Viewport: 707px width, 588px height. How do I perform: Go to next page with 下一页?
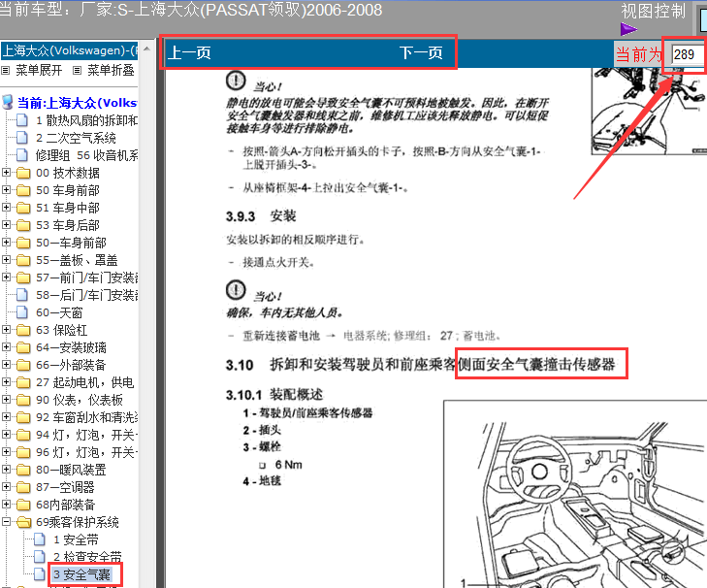(421, 53)
